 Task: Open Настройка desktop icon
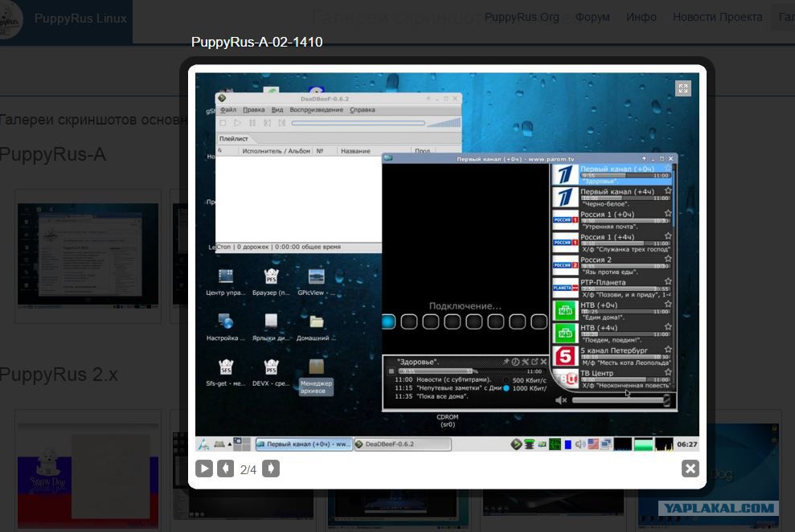pyautogui.click(x=226, y=328)
